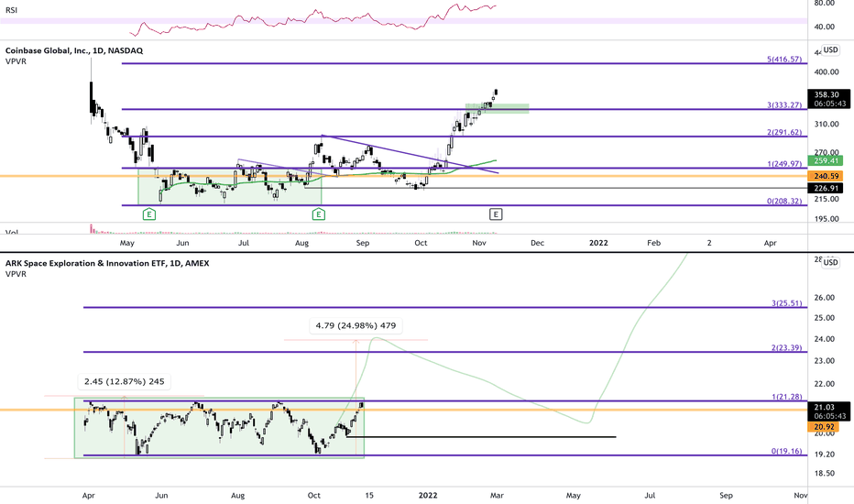Click the green 259.41 moving average price tag

825,160
